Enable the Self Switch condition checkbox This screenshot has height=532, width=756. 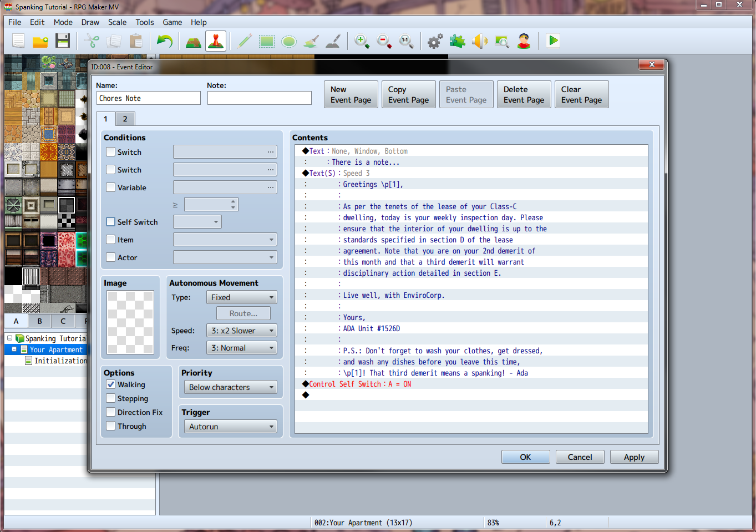[111, 222]
